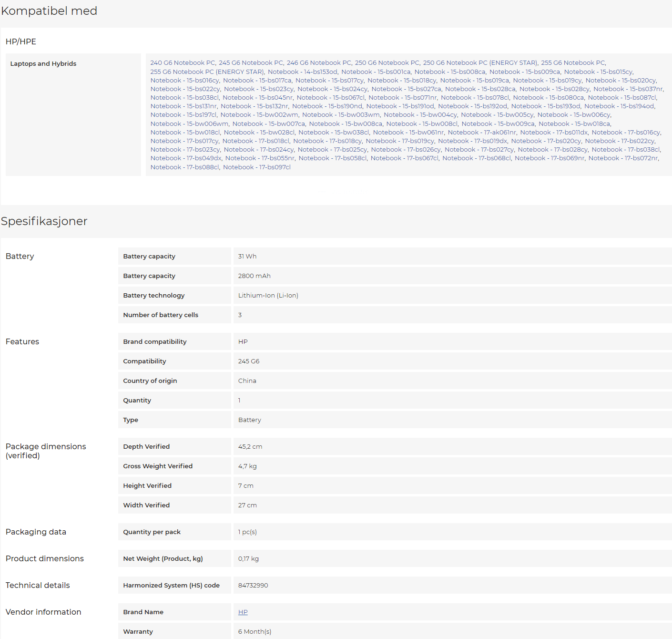672x639 pixels.
Task: Open the Notebook - 15-bw006wm link
Action: click(189, 124)
